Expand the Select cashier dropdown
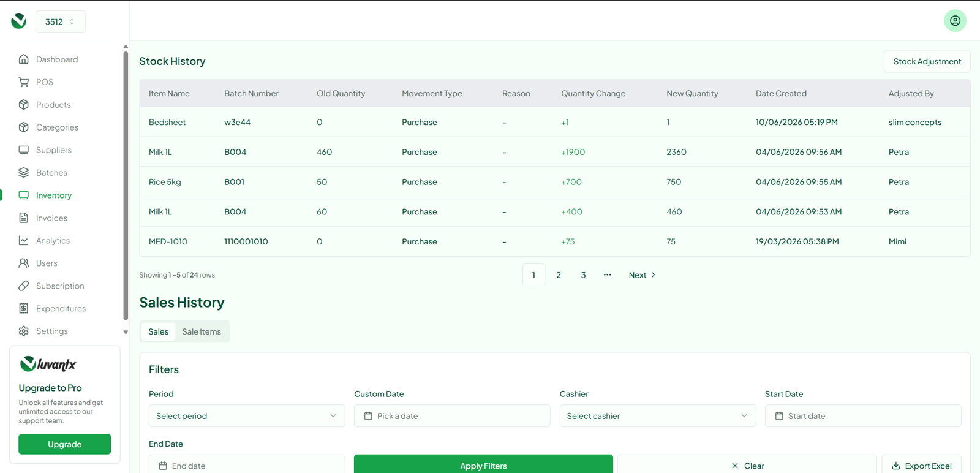Image resolution: width=980 pixels, height=473 pixels. tap(658, 416)
